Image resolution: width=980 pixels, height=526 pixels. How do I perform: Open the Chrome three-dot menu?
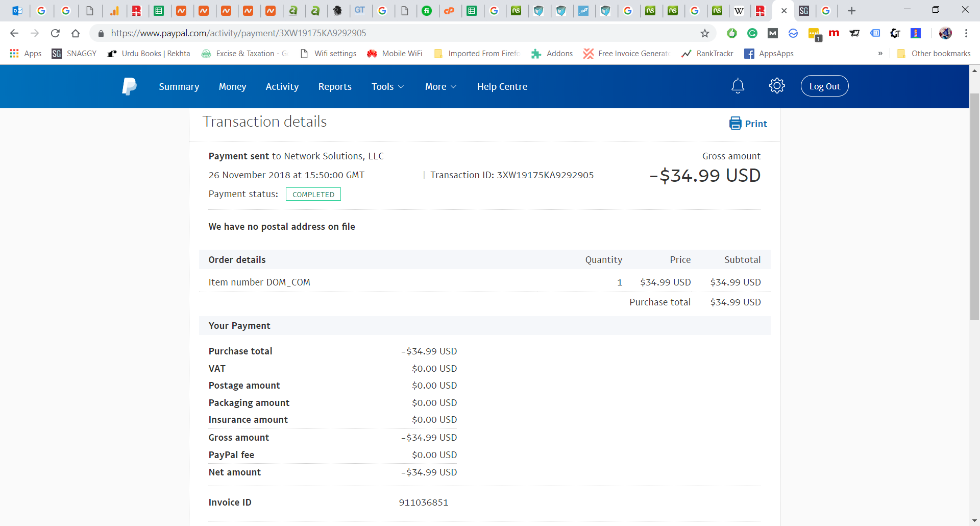coord(966,33)
